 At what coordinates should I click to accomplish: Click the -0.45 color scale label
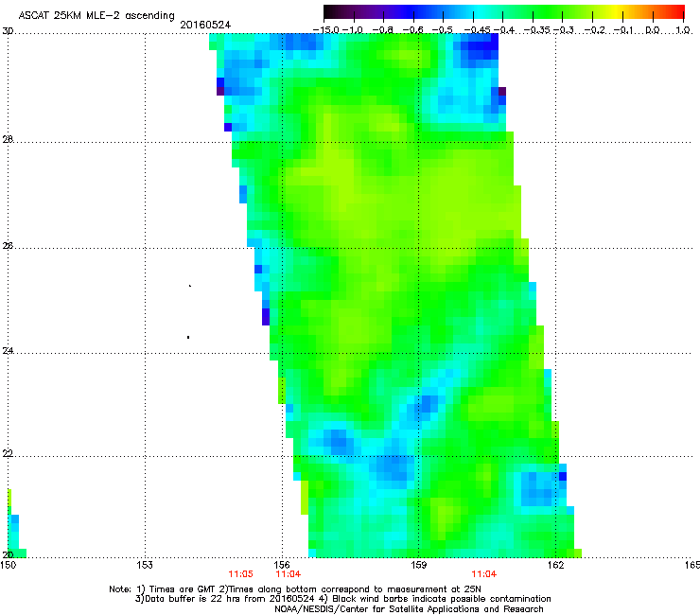[x=477, y=30]
